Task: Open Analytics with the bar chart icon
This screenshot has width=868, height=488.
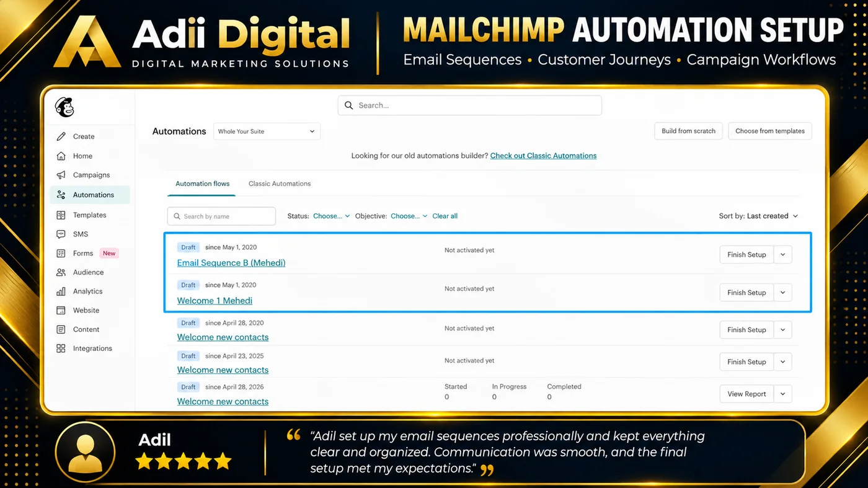Action: coord(61,291)
